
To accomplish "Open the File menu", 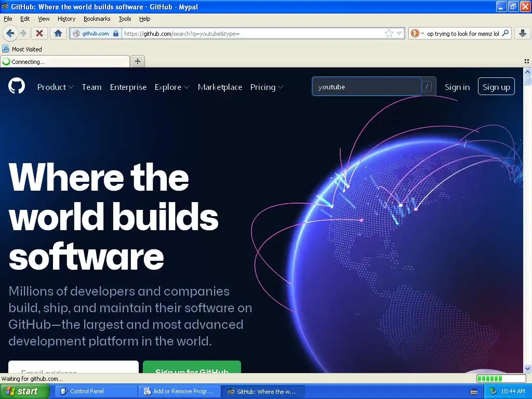I will [8, 19].
